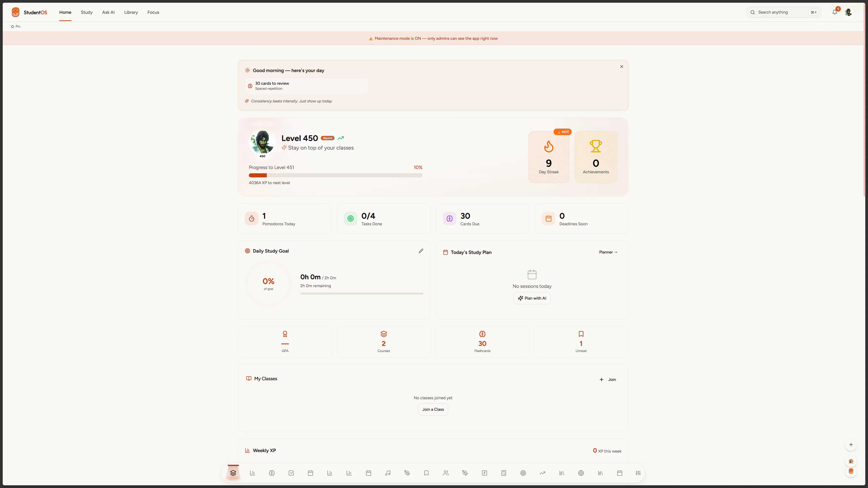Switch to the Study tab
The height and width of the screenshot is (488, 868).
[x=87, y=12]
